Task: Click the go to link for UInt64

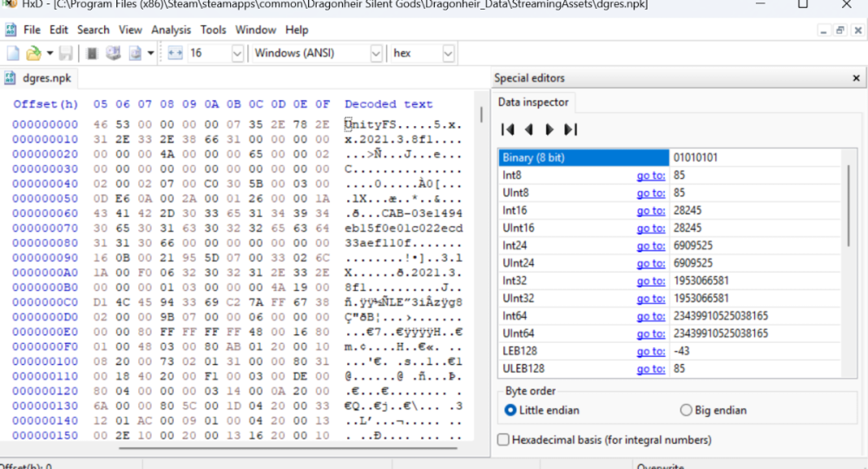Action: coord(650,334)
